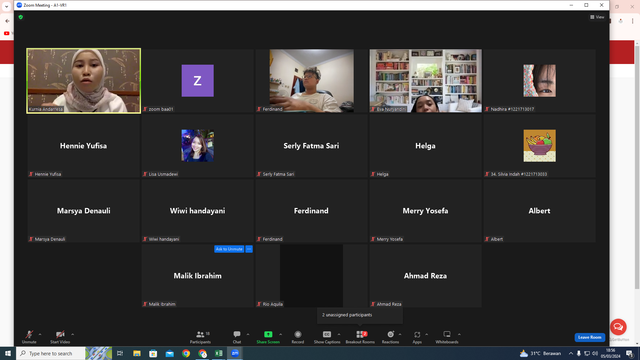The image size is (640, 360).
Task: Select the Merry Yosefa tile
Action: click(425, 211)
